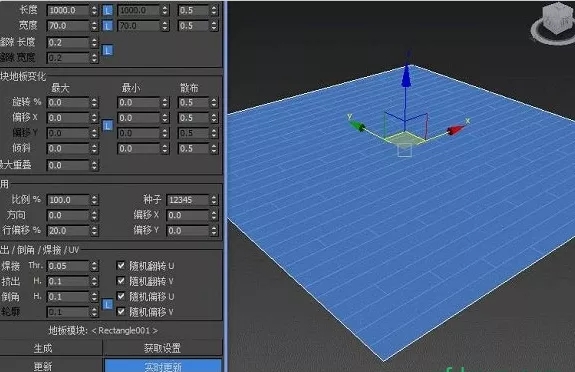Toggle the L lock linking the gap 长度/宽度 values
Image resolution: width=575 pixels, height=372 pixels.
(107, 50)
